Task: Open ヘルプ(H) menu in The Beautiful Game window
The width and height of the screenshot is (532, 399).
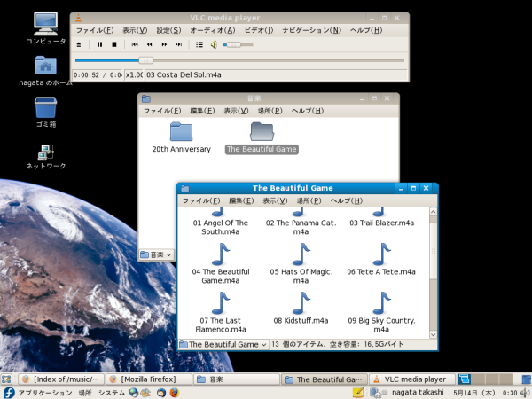Action: (x=347, y=201)
